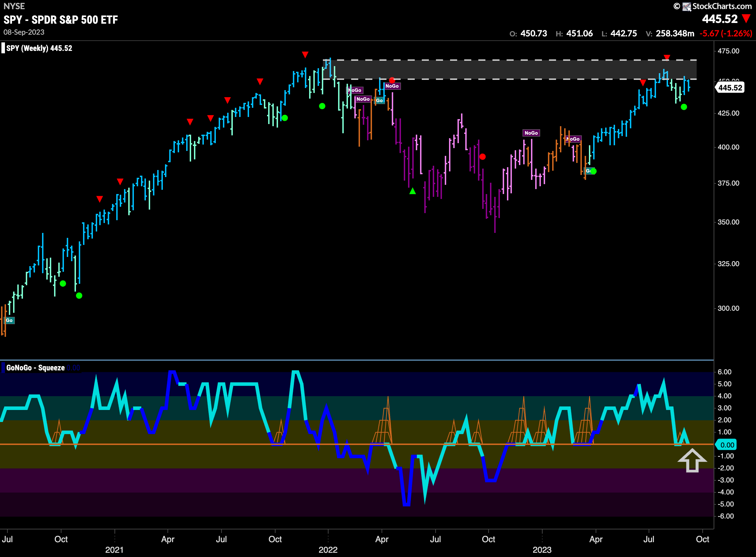The image size is (756, 557).
Task: Click the 6.00 oscillator axis label
Action: tap(725, 372)
